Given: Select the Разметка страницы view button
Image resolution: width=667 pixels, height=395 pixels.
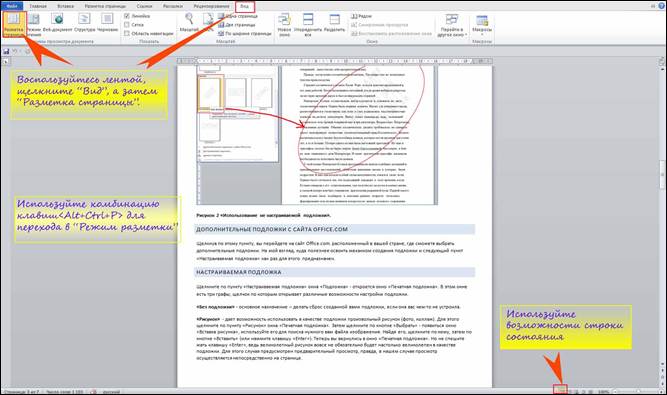Looking at the screenshot, I should pos(14,24).
